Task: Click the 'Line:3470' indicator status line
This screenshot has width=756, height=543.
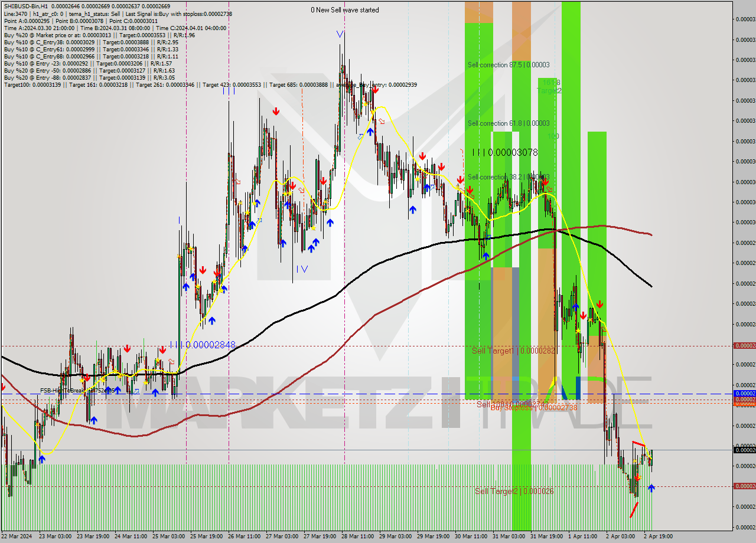Action: (117, 14)
